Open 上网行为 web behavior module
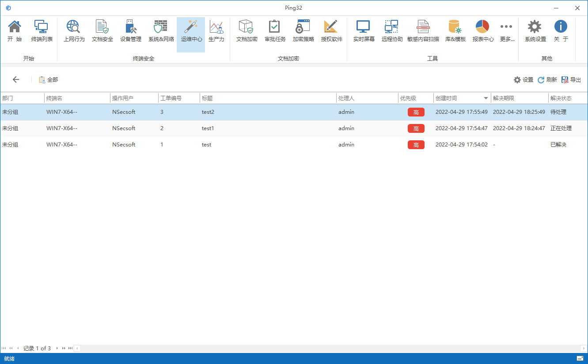The width and height of the screenshot is (588, 364). pyautogui.click(x=74, y=31)
